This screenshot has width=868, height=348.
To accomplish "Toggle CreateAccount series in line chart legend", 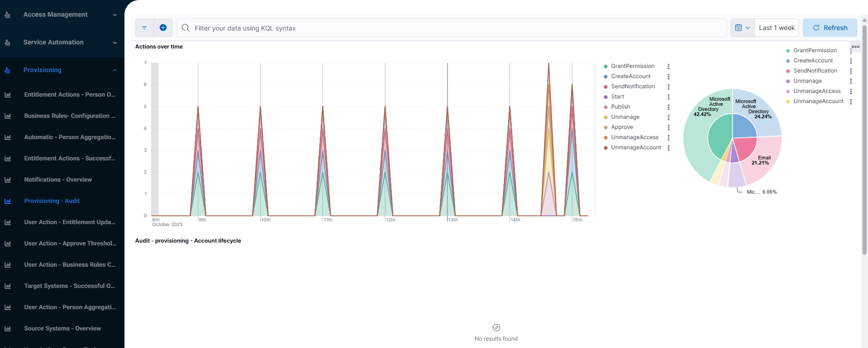I will point(631,76).
